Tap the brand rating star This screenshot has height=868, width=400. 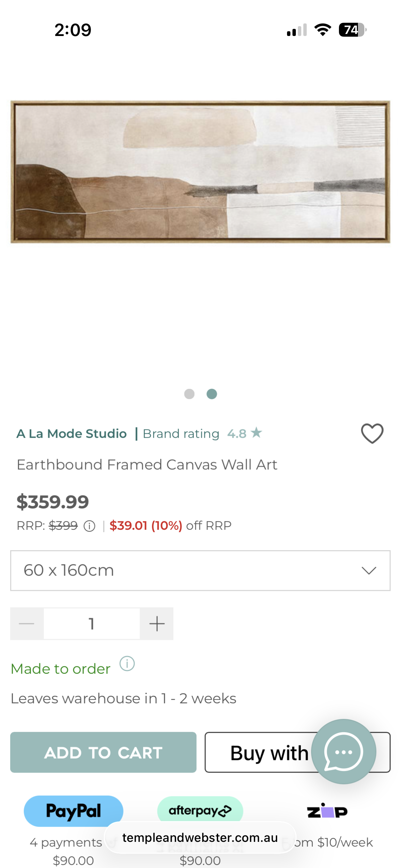click(x=256, y=433)
